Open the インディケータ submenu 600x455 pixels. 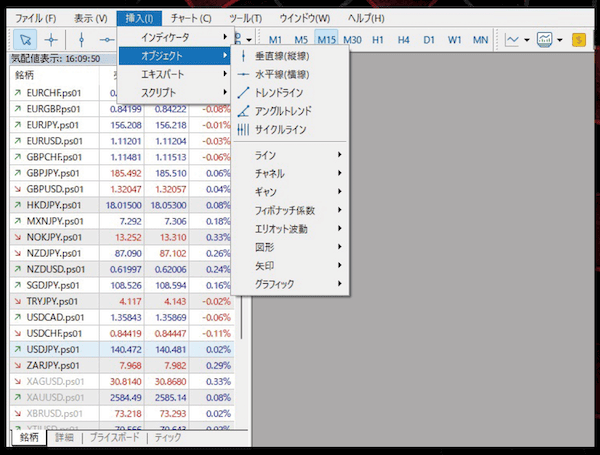coord(174,37)
